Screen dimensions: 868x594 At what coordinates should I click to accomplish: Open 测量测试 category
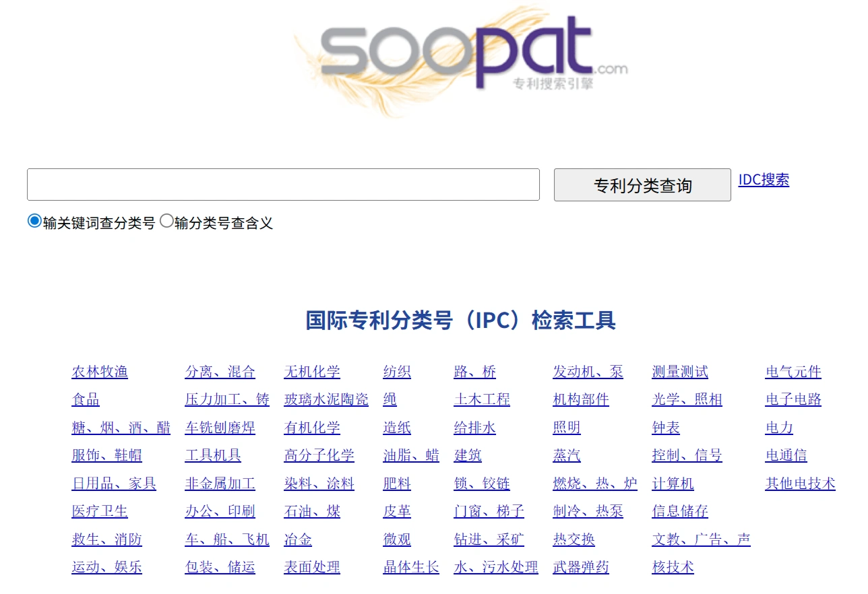pos(680,372)
